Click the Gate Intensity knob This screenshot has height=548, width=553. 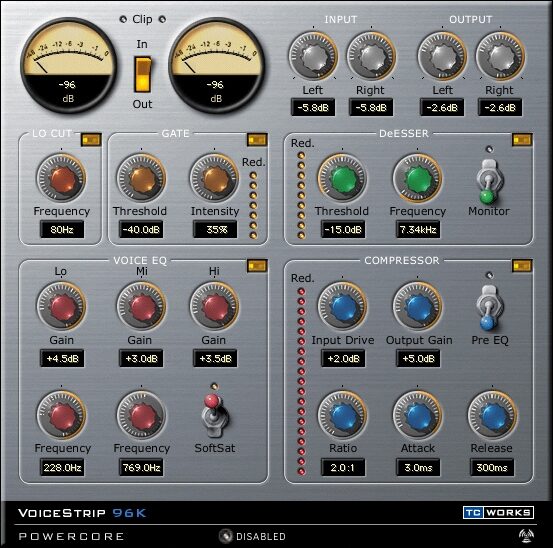(x=214, y=178)
